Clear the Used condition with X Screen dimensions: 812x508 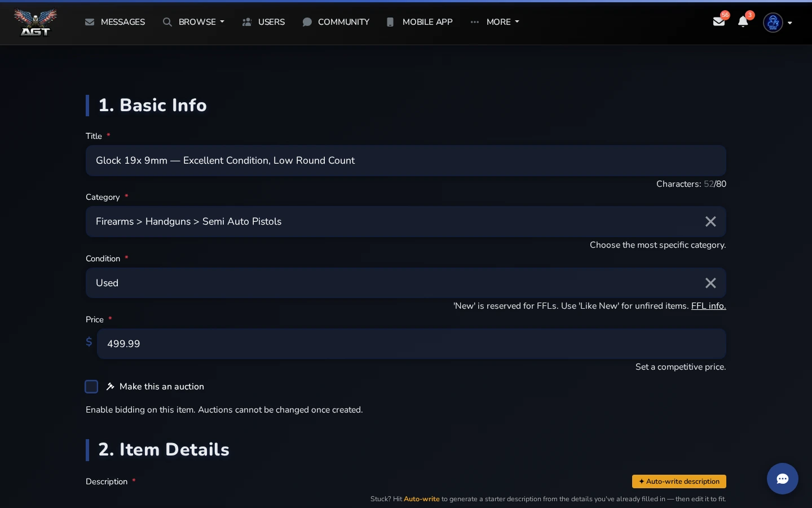pos(710,283)
